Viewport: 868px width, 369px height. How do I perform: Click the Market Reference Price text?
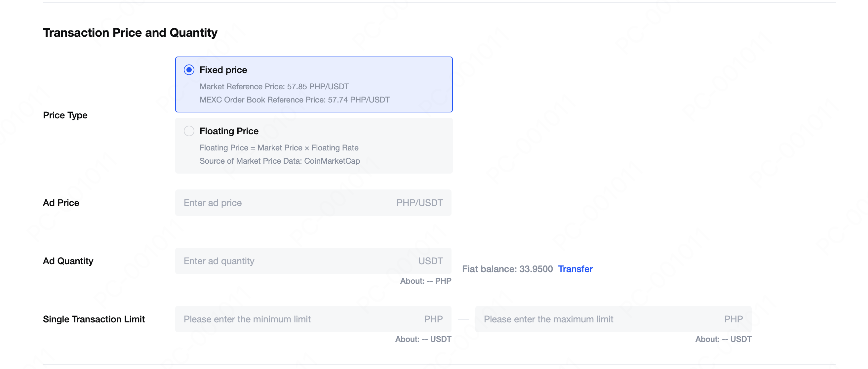click(x=274, y=87)
